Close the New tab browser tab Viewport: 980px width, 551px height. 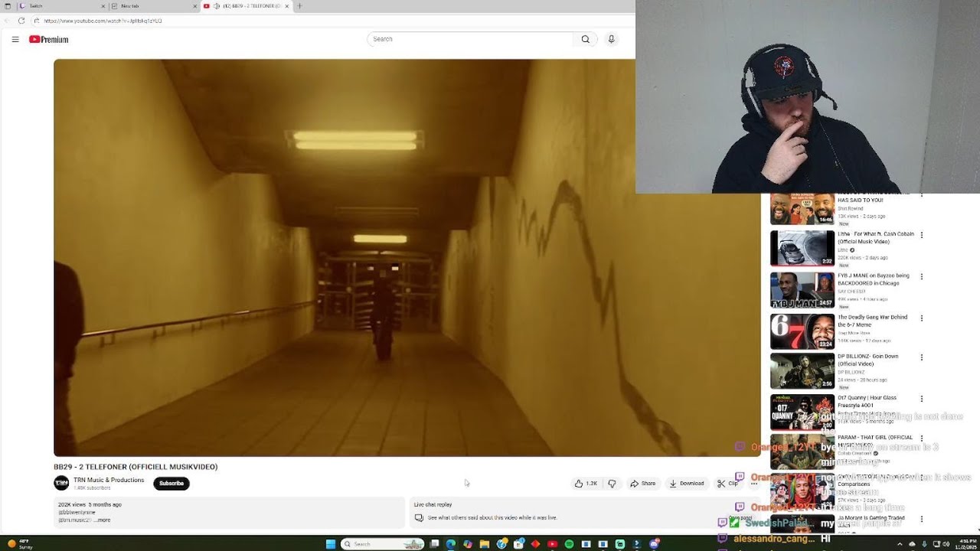pos(195,6)
